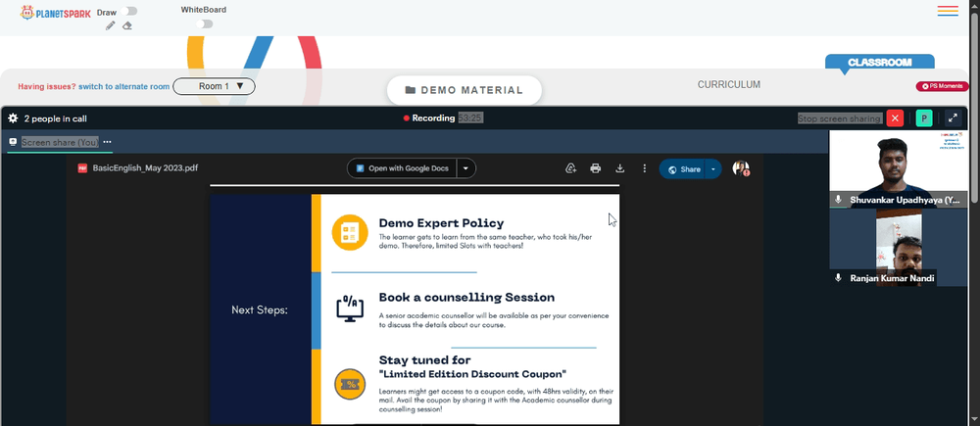This screenshot has height=426, width=980.
Task: Click the blue Share button
Action: click(x=682, y=169)
